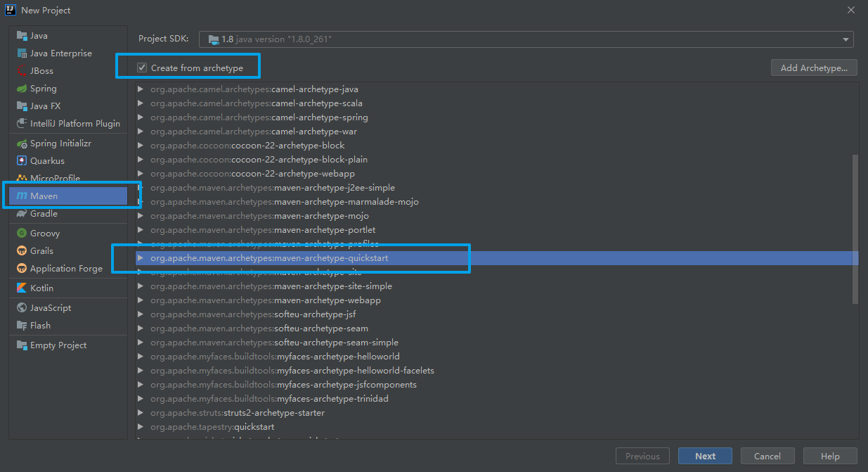Click the archetype list vertical scrollbar

pos(855,229)
